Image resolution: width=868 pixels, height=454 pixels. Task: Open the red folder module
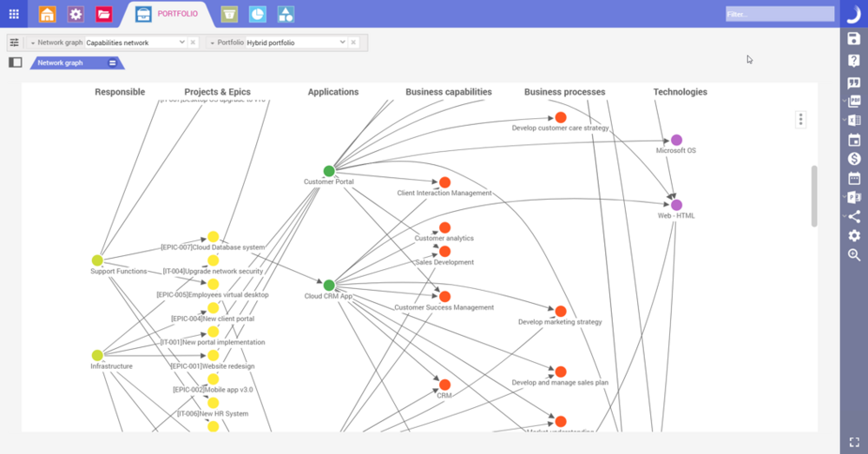103,14
